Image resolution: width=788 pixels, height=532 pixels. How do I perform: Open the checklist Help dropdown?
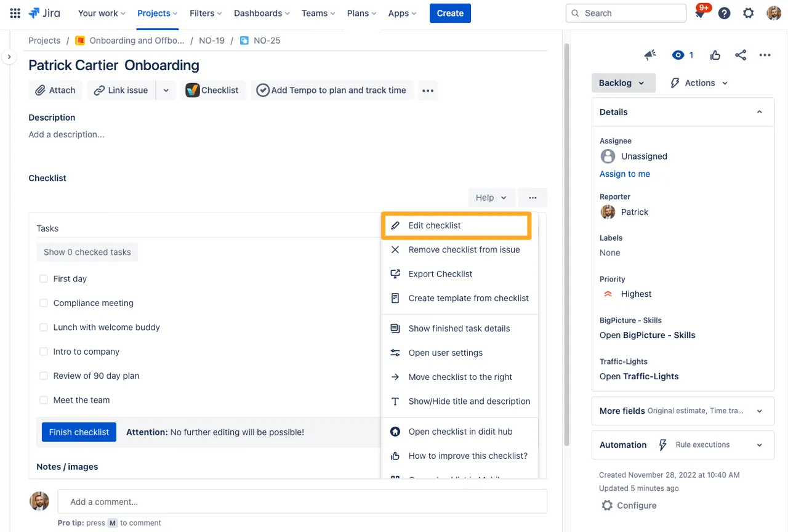[491, 198]
